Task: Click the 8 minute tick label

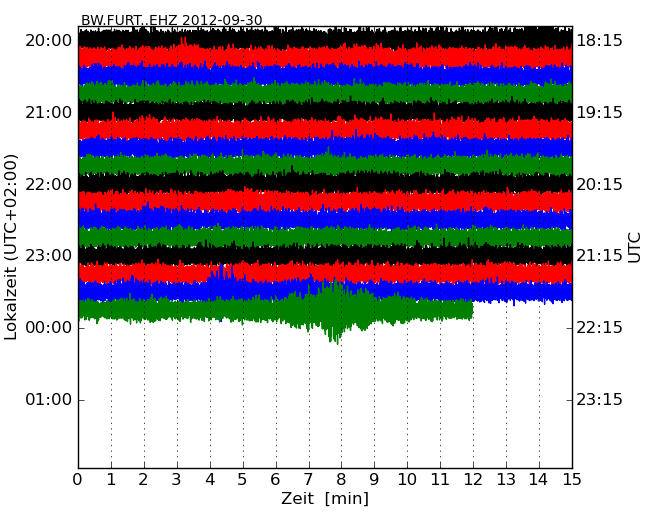Action: [x=342, y=480]
